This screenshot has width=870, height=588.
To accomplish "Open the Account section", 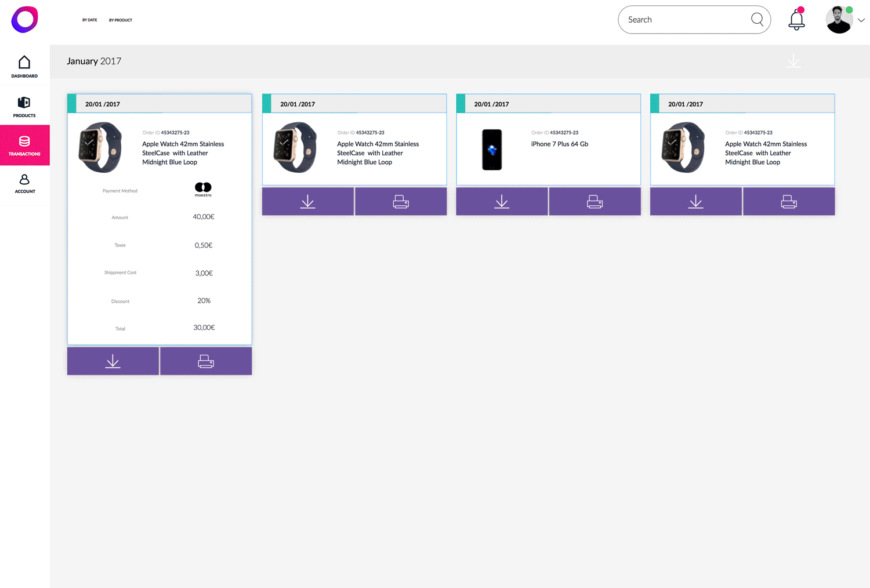I will coord(24,183).
